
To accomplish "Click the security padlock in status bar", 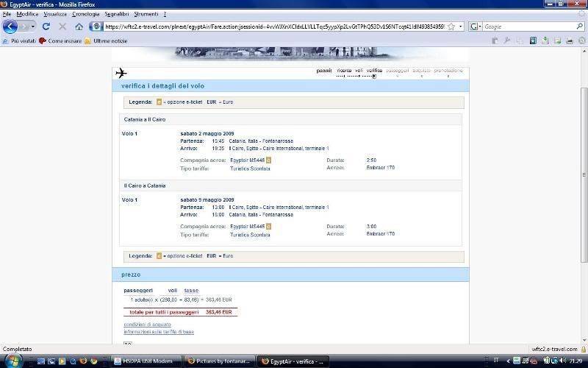I will (583, 349).
